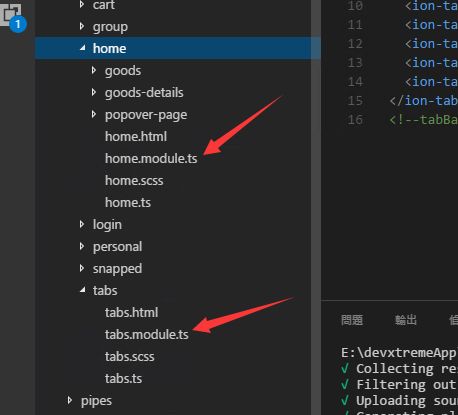The width and height of the screenshot is (458, 415).
Task: Select the snapped folder label
Action: click(x=117, y=269)
